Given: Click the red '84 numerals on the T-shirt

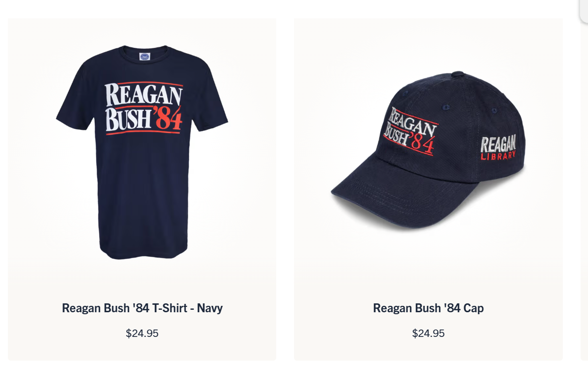Looking at the screenshot, I should [x=168, y=118].
